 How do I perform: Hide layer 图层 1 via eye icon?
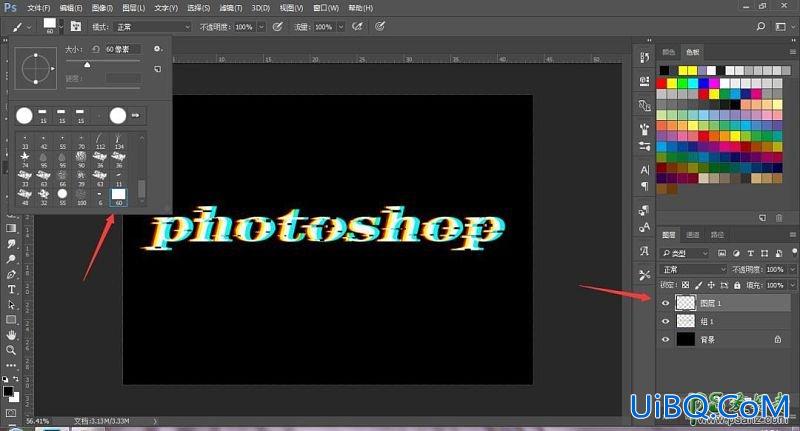click(665, 303)
